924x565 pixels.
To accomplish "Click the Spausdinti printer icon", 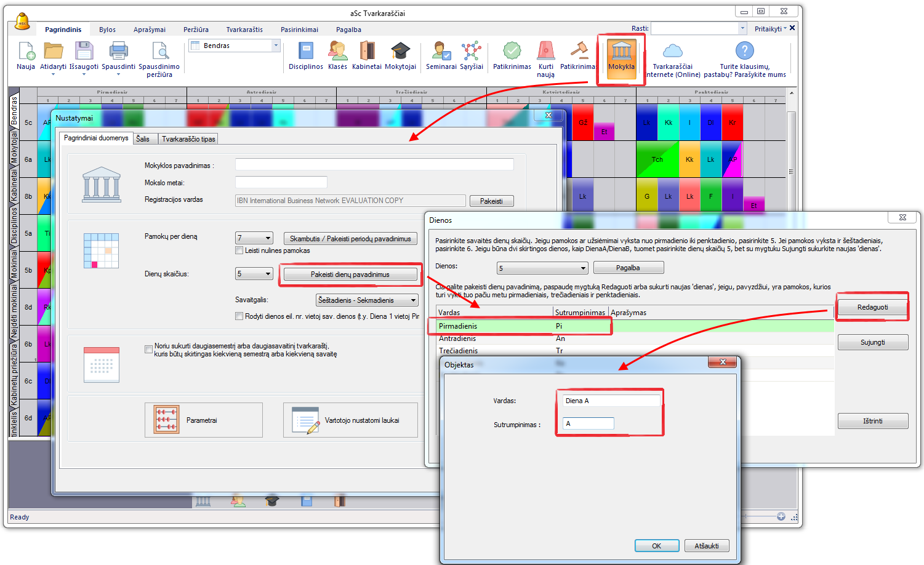I will tap(118, 52).
